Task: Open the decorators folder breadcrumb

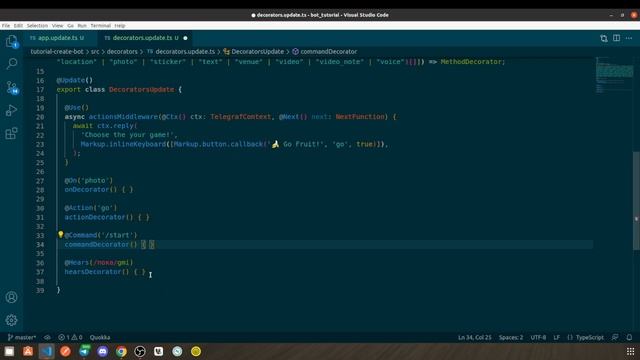Action: pyautogui.click(x=122, y=51)
